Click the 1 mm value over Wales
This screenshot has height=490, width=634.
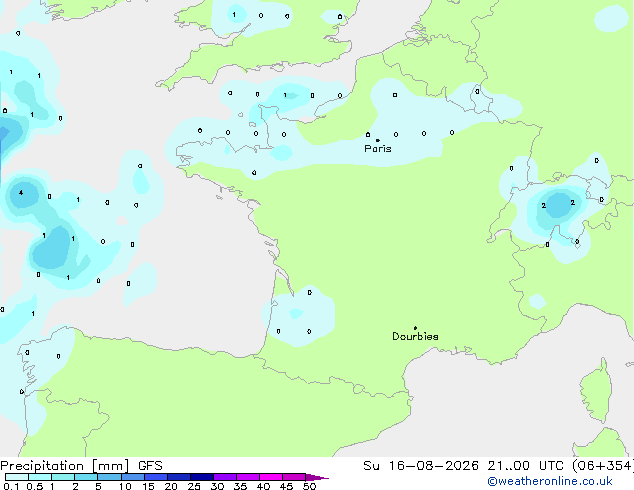point(234,15)
